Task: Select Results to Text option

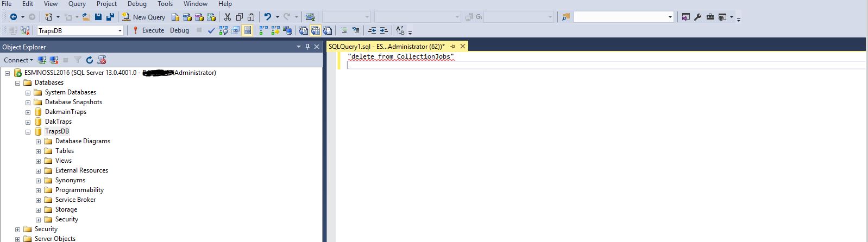Action: tap(303, 30)
